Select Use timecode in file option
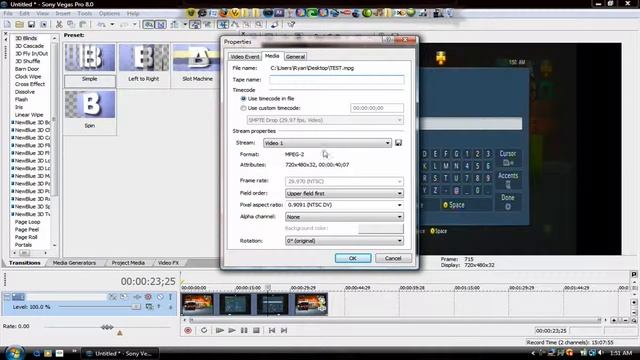Screen dimensions: 640x360 pyautogui.click(x=243, y=99)
